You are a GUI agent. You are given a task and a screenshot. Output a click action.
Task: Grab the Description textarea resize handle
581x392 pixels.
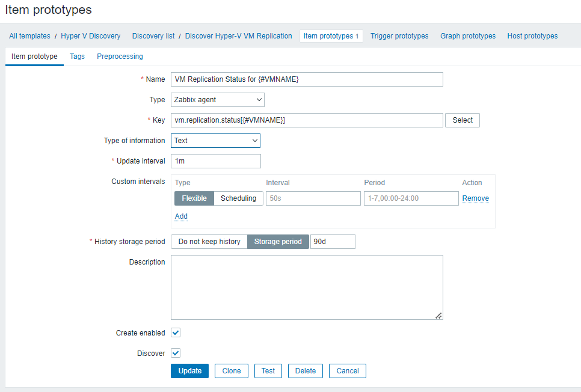point(438,315)
